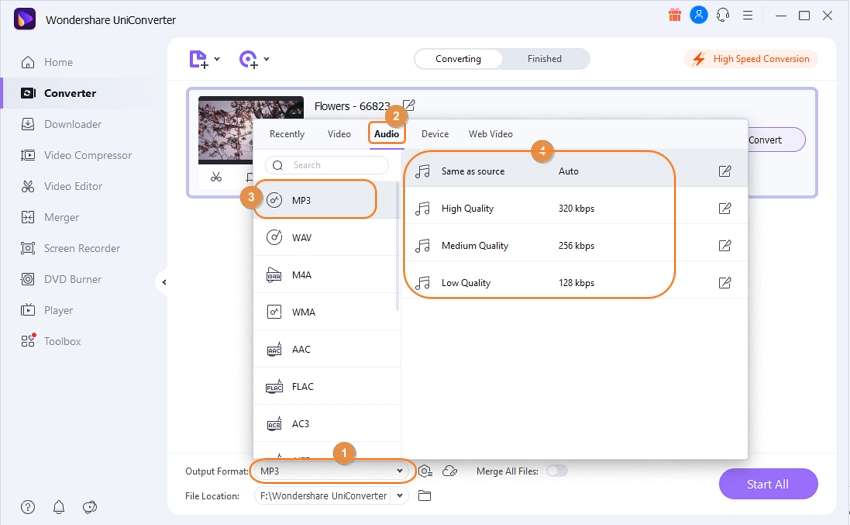Switch to the Web Video tab

coord(490,134)
